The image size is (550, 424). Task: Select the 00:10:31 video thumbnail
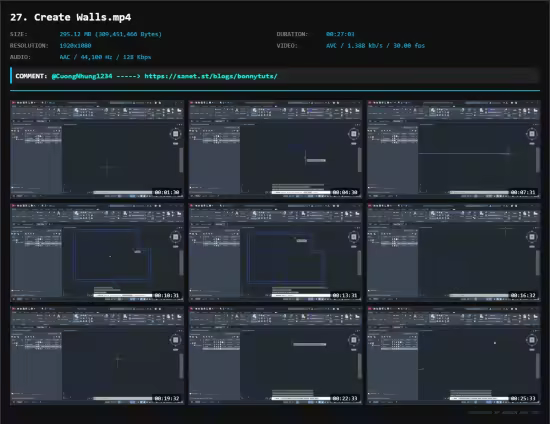(x=97, y=252)
